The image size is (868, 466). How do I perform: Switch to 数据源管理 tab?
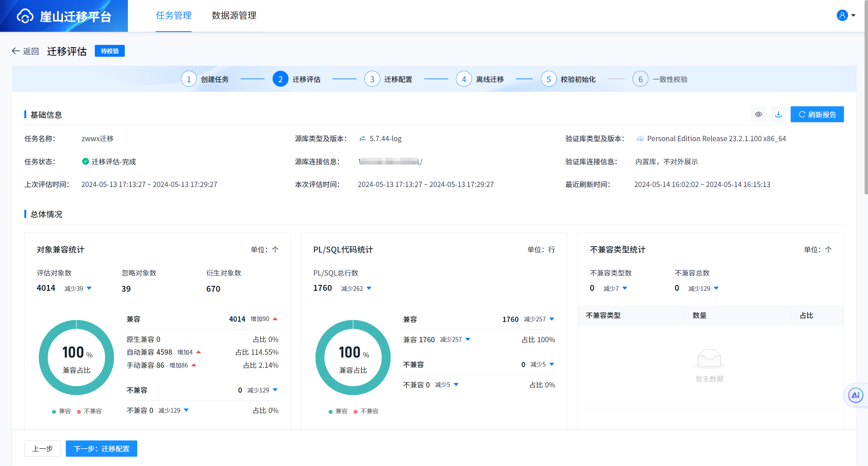(x=234, y=16)
